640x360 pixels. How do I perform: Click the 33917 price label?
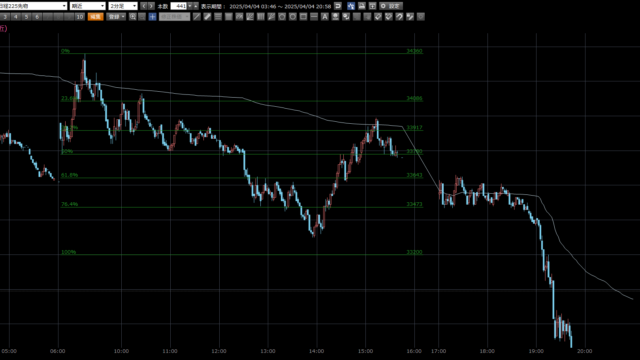tap(414, 128)
